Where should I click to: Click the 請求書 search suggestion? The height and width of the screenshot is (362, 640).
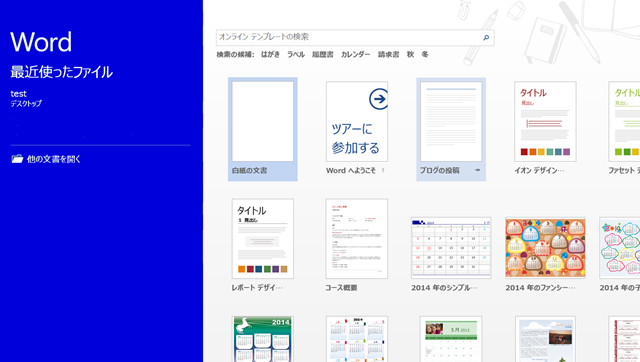388,54
